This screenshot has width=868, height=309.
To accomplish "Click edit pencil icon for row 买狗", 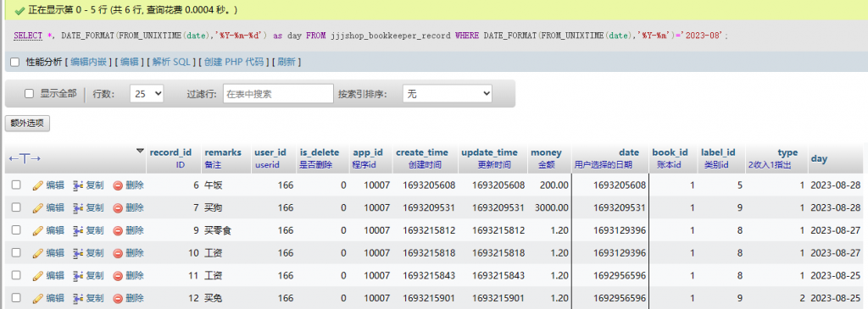I will (x=37, y=208).
